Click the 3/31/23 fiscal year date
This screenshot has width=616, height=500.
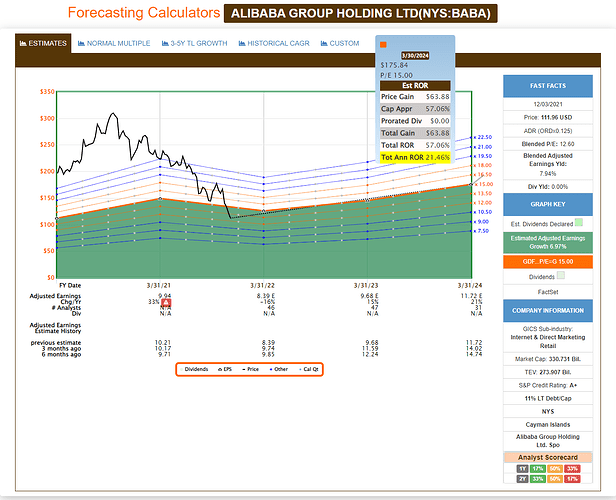coord(366,286)
